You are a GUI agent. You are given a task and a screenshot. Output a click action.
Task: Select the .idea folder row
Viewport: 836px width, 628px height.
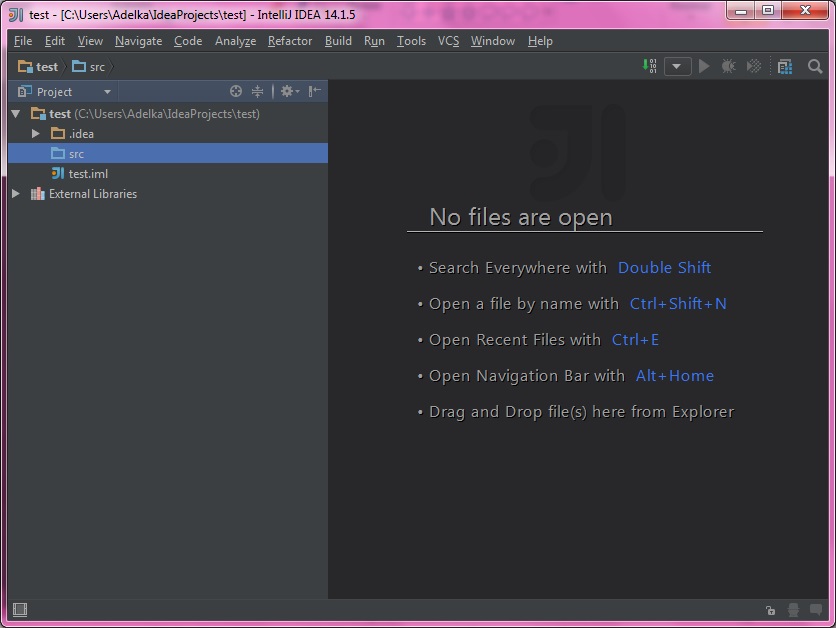pyautogui.click(x=168, y=133)
